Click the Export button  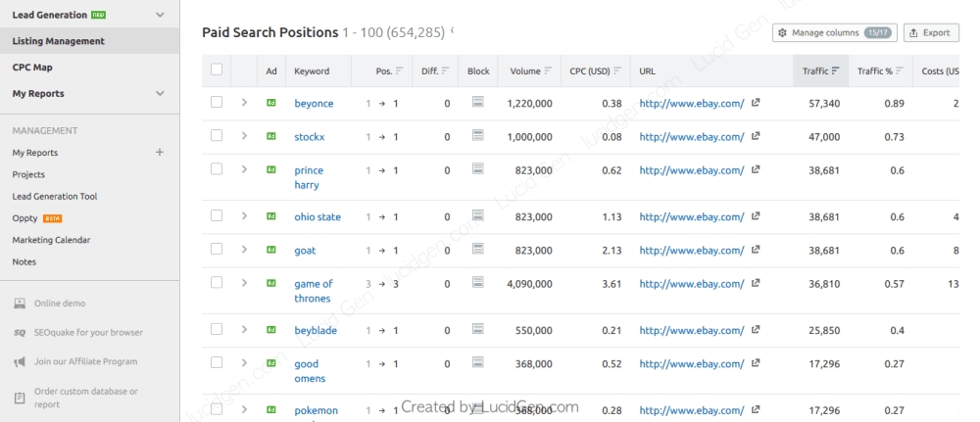click(930, 32)
